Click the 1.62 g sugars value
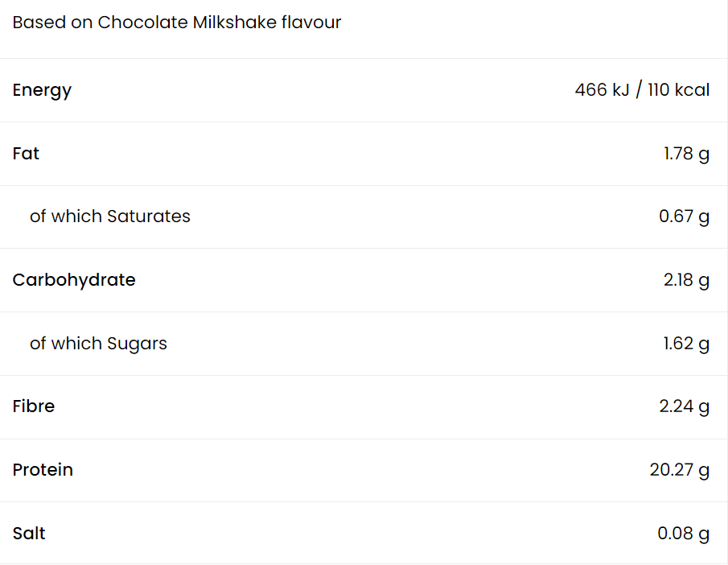 point(686,344)
